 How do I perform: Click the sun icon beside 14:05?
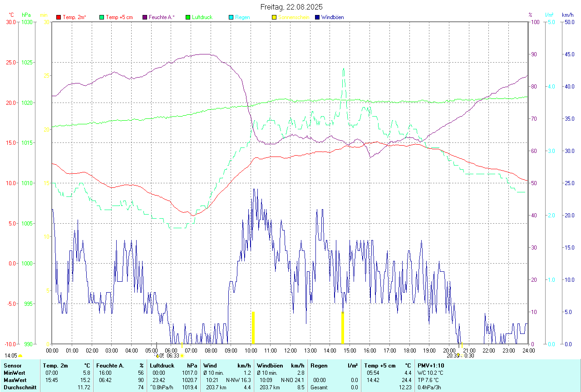(20, 356)
